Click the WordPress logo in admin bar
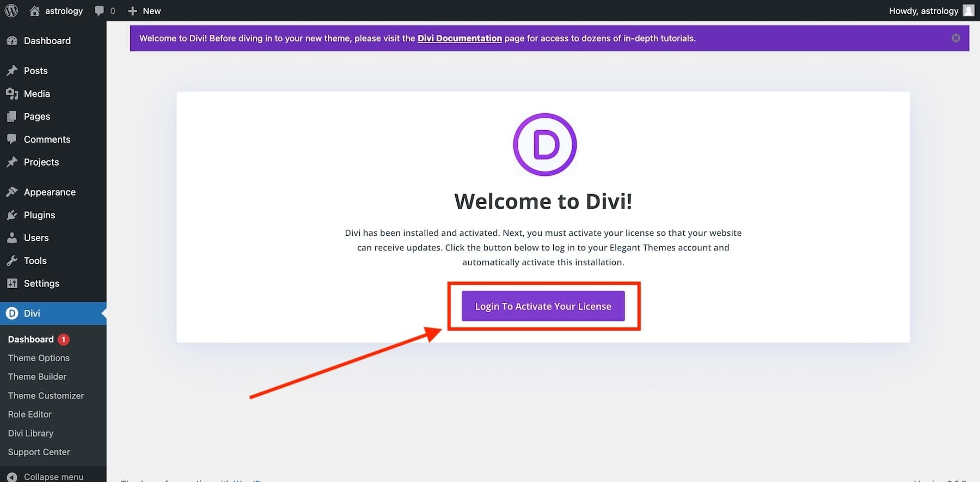 click(11, 10)
